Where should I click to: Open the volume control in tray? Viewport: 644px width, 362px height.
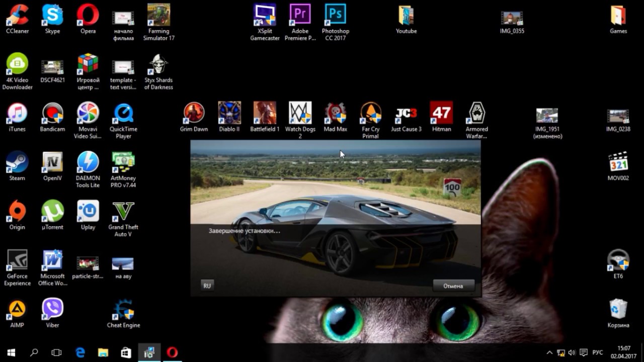coord(572,352)
